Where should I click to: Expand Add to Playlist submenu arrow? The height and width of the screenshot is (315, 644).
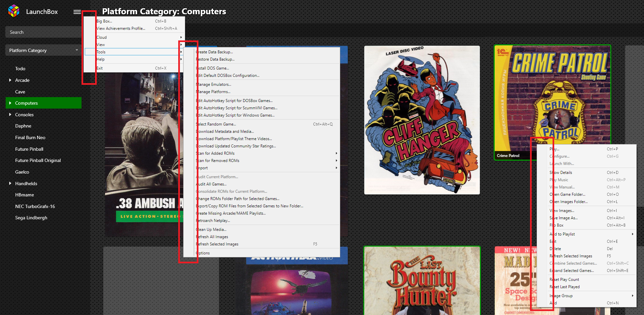632,234
